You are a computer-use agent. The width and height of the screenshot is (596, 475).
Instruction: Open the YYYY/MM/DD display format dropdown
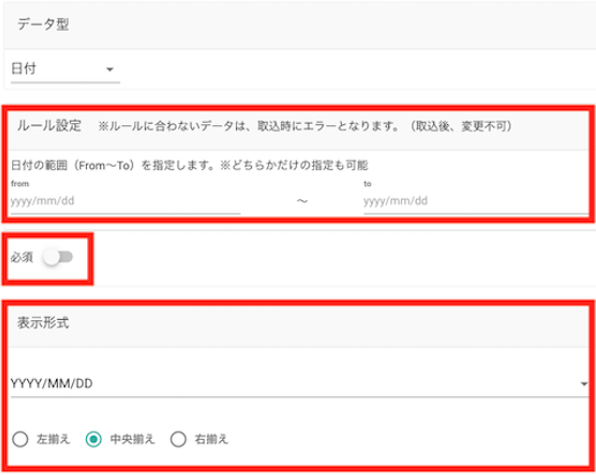tap(300, 384)
